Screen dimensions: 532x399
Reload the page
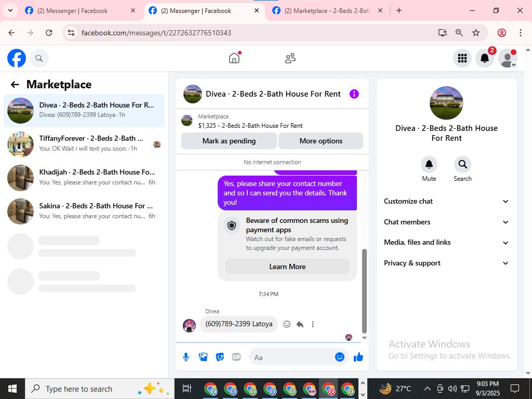pyautogui.click(x=49, y=33)
